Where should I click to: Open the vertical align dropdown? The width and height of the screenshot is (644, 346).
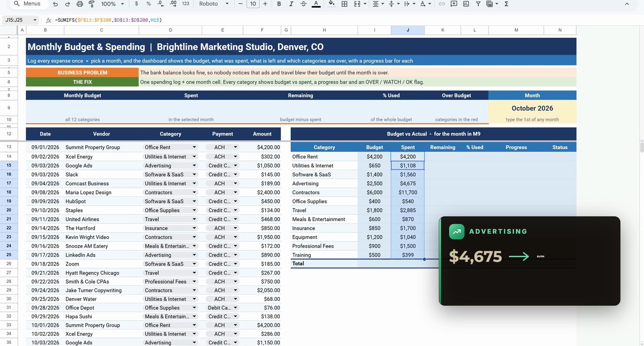tap(394, 4)
